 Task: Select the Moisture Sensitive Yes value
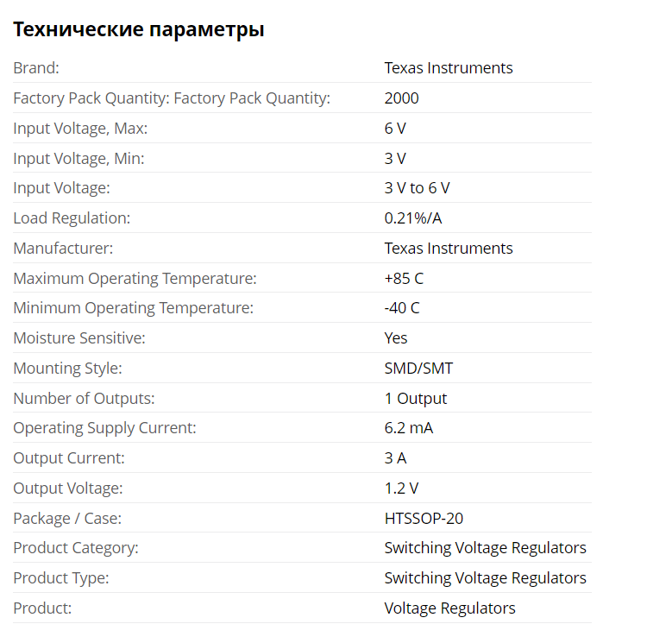point(396,338)
